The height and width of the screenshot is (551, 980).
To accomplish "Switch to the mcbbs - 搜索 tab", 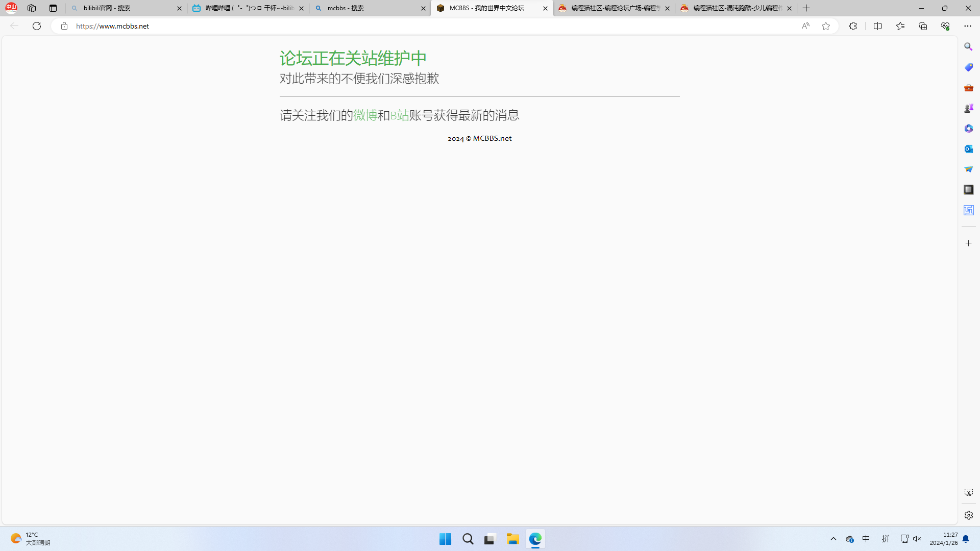I will click(x=370, y=8).
